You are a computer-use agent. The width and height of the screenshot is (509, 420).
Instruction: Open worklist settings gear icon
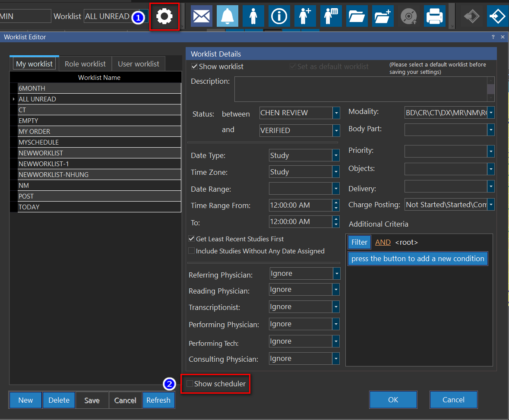(x=164, y=16)
